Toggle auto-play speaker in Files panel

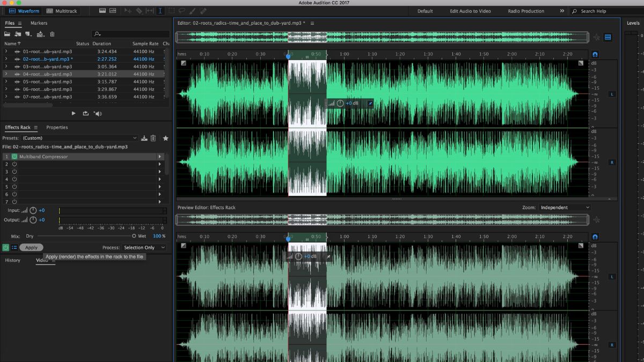[x=98, y=113]
